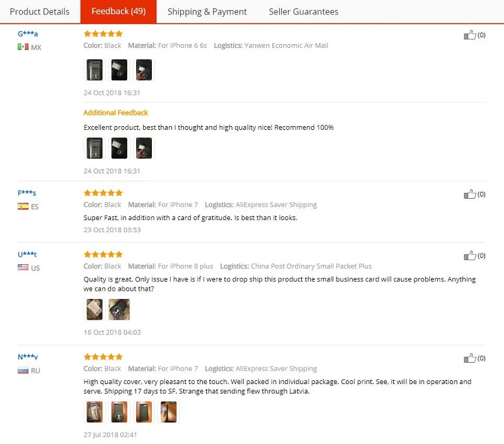Open reviewer N***v's profile link
The image size is (504, 444).
click(28, 356)
